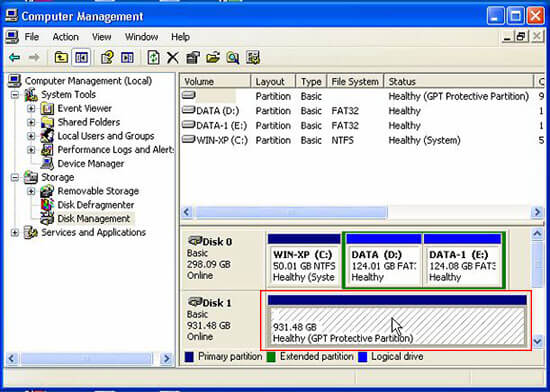Select Shared Folders in the tree
The height and width of the screenshot is (392, 550).
[x=89, y=122]
